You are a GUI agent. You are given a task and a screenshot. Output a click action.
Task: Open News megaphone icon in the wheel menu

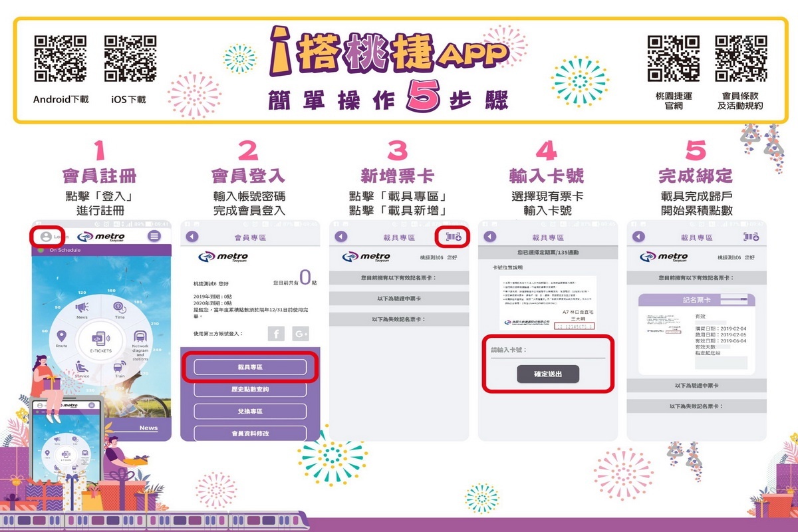pos(81,309)
